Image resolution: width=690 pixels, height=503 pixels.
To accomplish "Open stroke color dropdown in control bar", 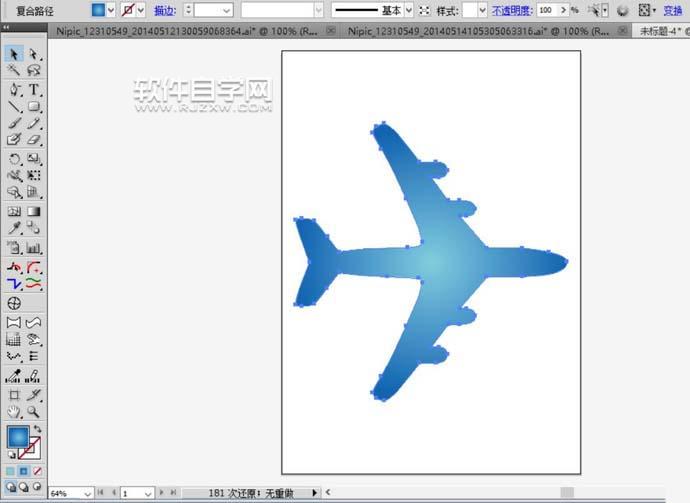I will (141, 10).
